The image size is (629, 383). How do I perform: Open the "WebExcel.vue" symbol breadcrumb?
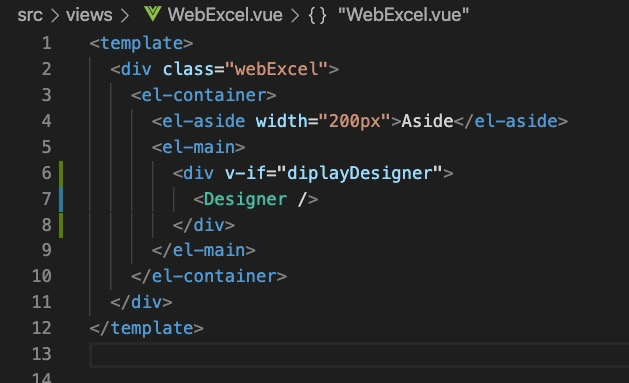point(403,15)
